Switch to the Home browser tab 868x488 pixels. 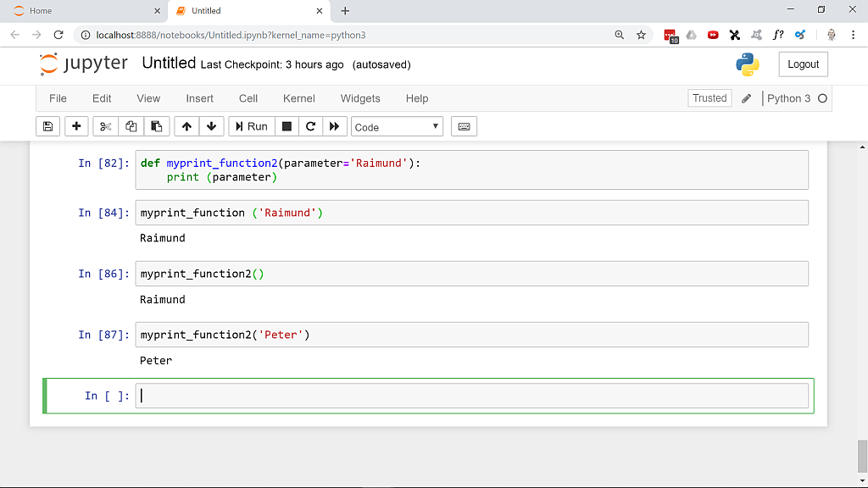(83, 11)
